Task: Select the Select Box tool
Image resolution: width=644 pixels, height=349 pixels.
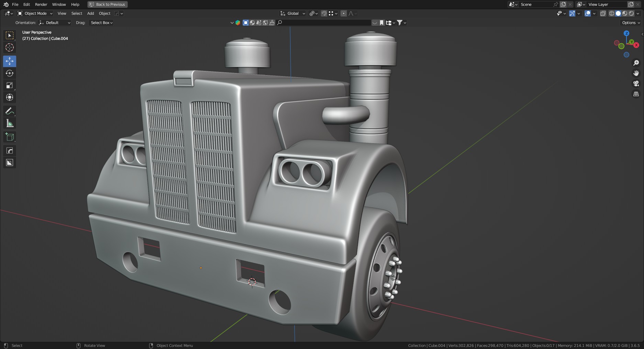Action: (x=10, y=35)
